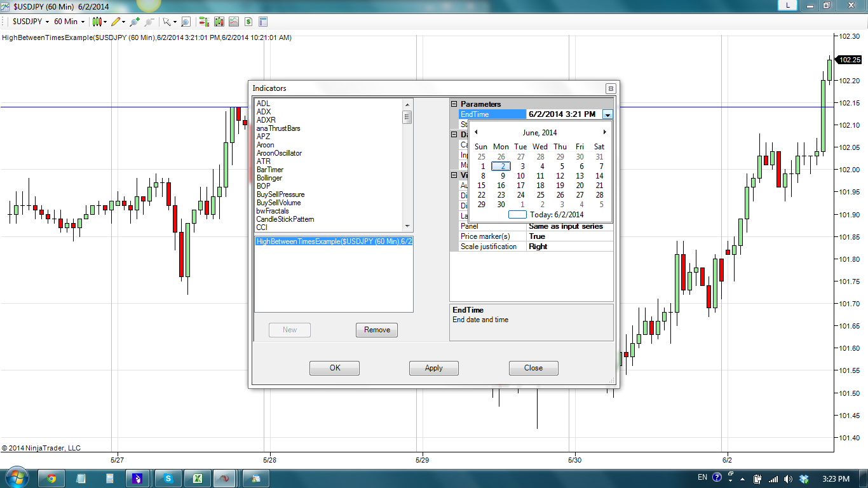Screen dimensions: 868x488
Task: Pick June 30 in the calendar
Action: pos(501,205)
